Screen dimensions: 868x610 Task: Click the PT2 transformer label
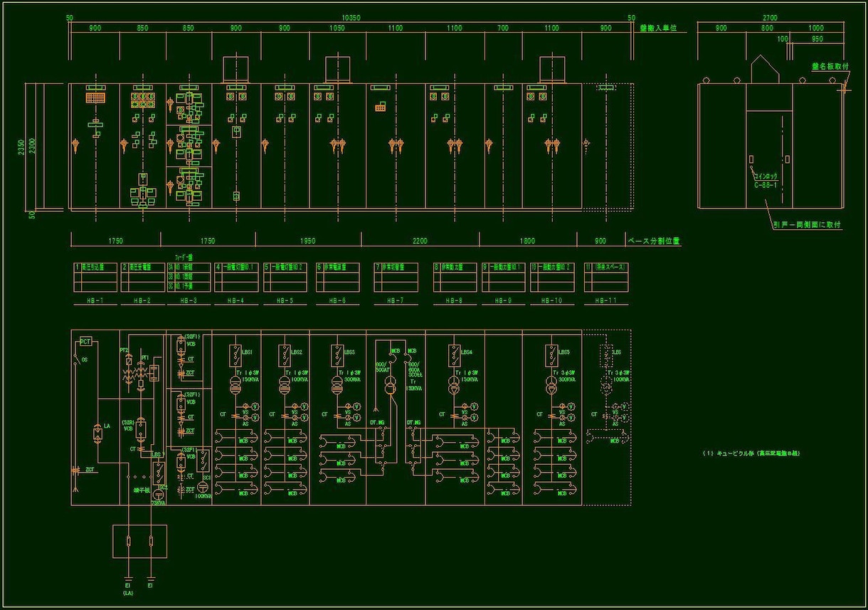click(123, 350)
